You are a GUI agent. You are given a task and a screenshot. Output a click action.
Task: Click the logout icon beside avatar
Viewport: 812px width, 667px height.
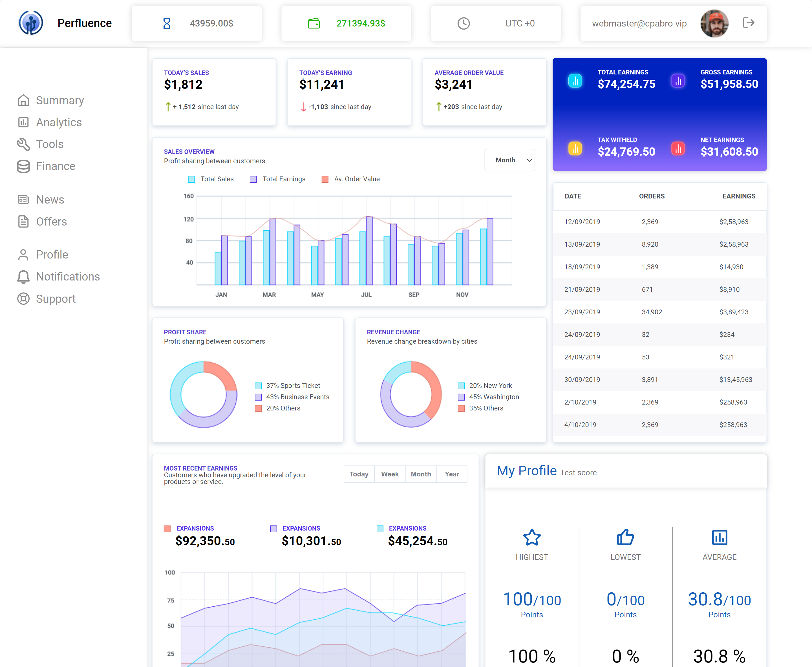[749, 23]
